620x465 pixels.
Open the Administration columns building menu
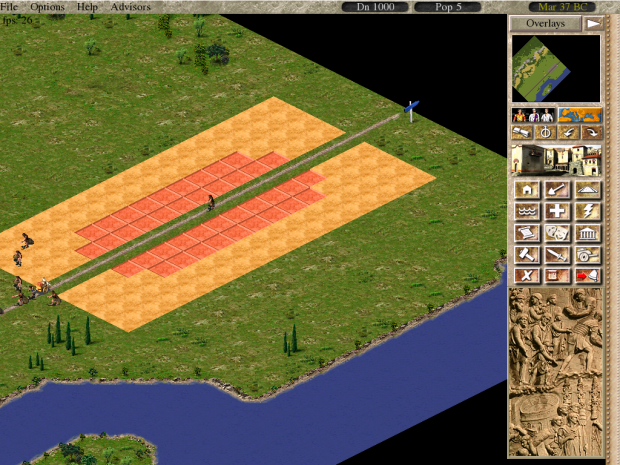(588, 233)
